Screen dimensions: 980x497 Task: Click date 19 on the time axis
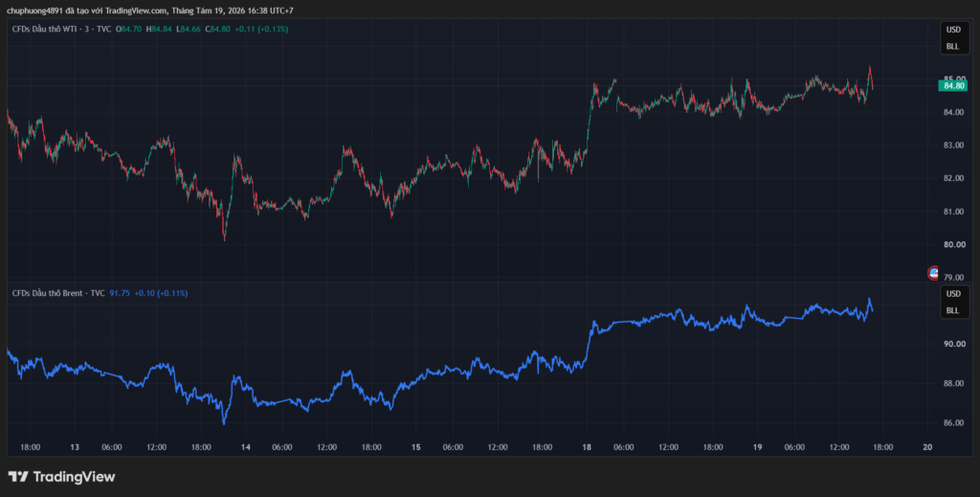tap(758, 447)
